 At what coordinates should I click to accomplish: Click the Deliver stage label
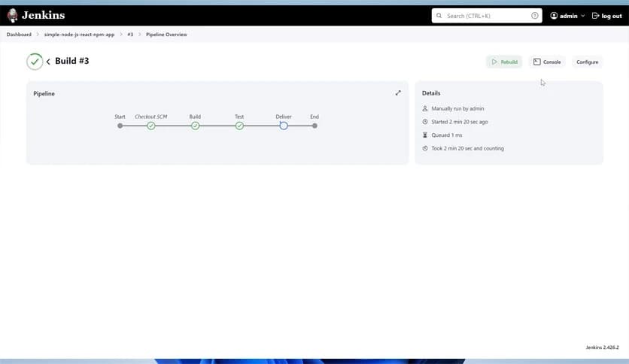tap(284, 117)
